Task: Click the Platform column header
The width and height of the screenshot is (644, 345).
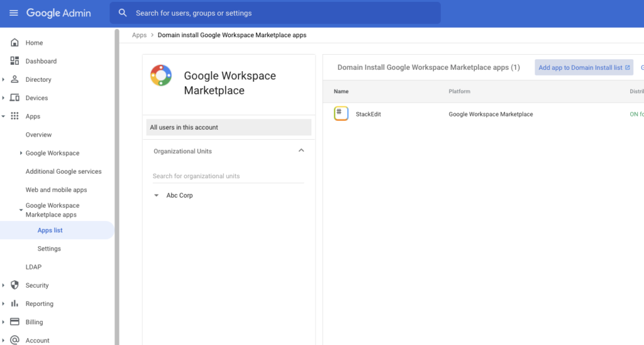Action: tap(459, 91)
